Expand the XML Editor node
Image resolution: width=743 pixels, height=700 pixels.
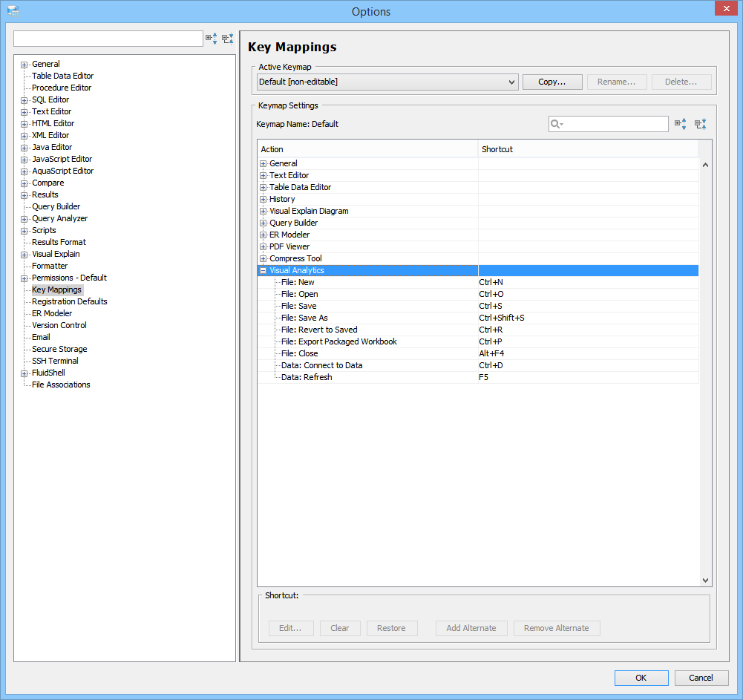click(x=24, y=136)
